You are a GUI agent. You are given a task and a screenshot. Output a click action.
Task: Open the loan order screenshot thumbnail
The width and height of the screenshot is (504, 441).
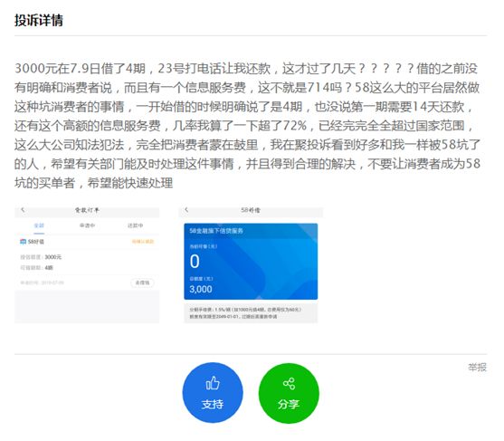(87, 265)
